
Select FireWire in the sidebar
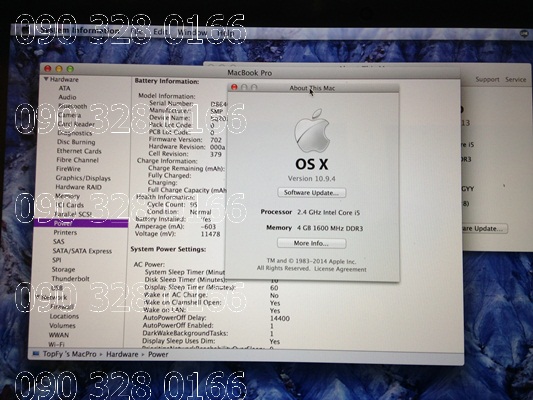tap(68, 169)
